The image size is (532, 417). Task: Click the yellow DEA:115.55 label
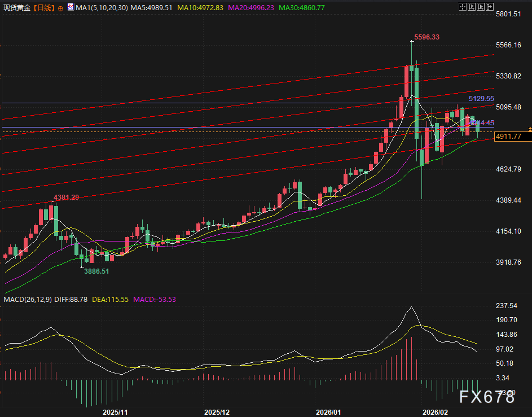111,299
